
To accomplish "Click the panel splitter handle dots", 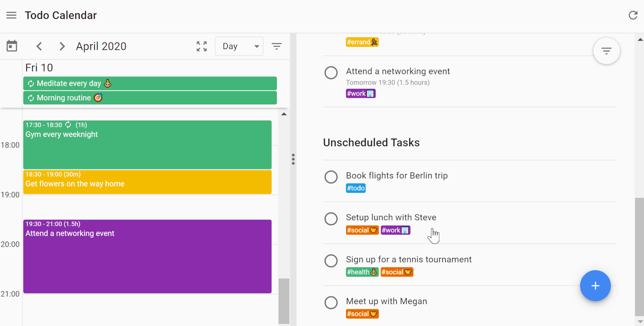I will (x=293, y=159).
